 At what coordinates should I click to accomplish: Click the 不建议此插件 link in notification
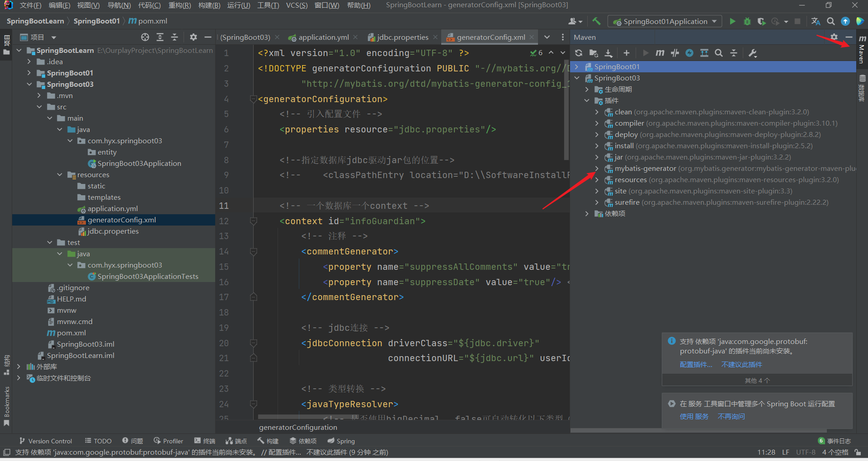(x=741, y=365)
